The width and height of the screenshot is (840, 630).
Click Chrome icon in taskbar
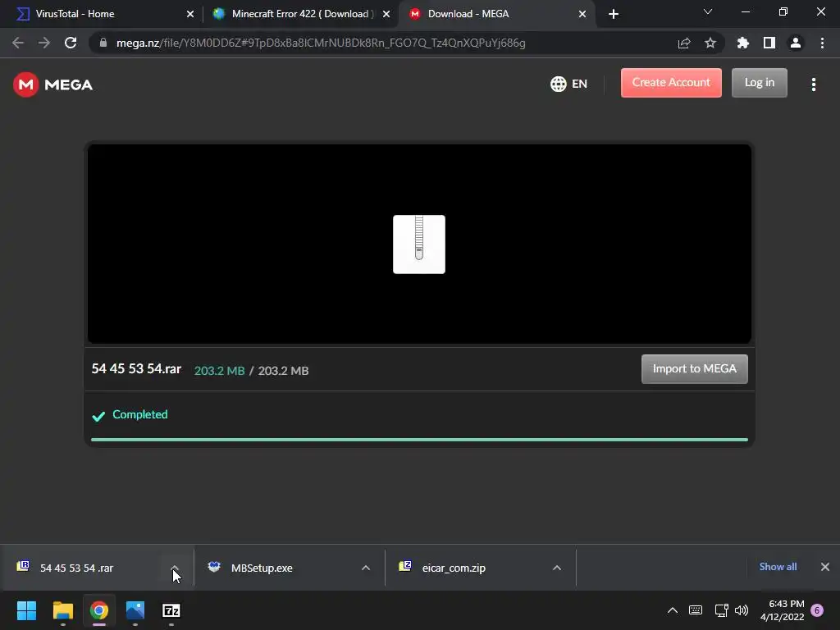[99, 610]
